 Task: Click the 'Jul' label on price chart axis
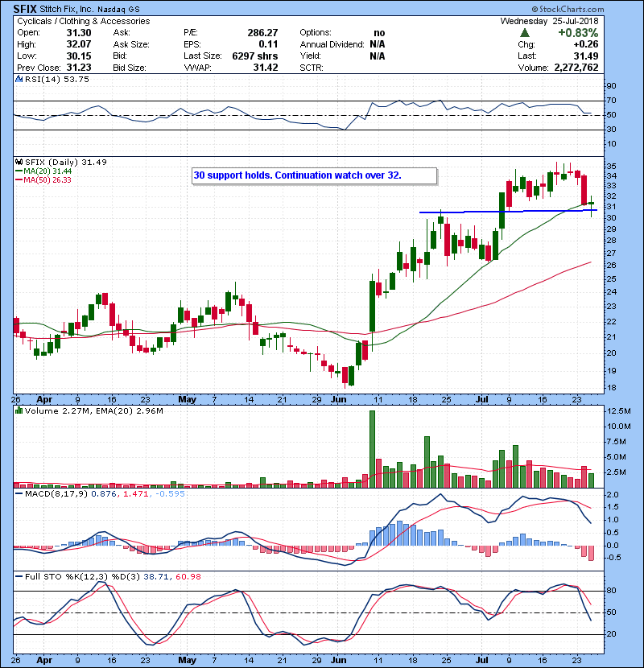click(481, 400)
